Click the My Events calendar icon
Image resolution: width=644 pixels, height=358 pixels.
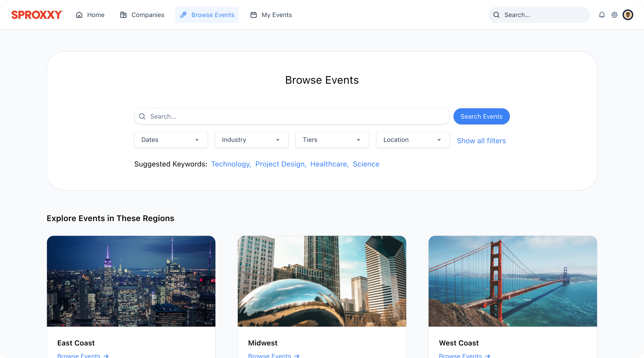pos(253,15)
